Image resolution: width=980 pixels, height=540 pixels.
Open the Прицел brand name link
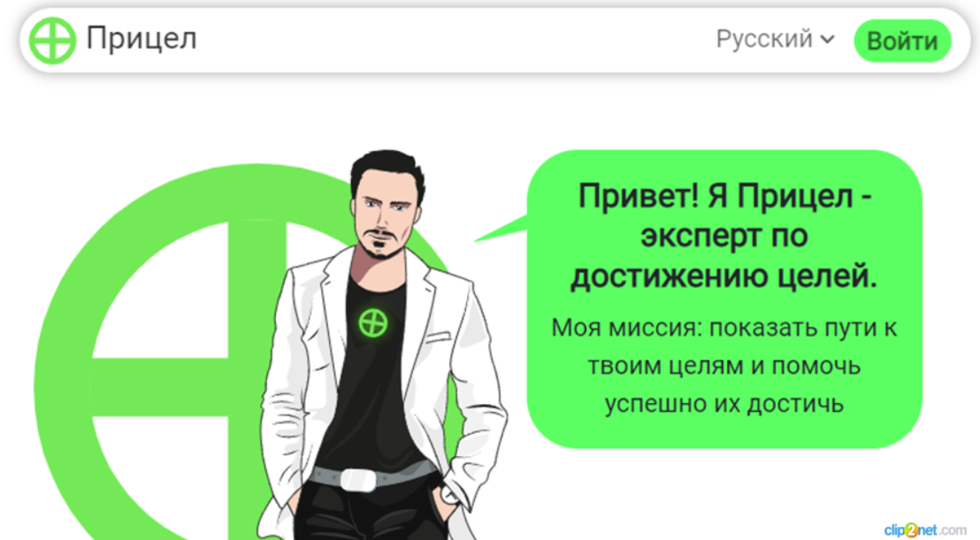coord(142,39)
